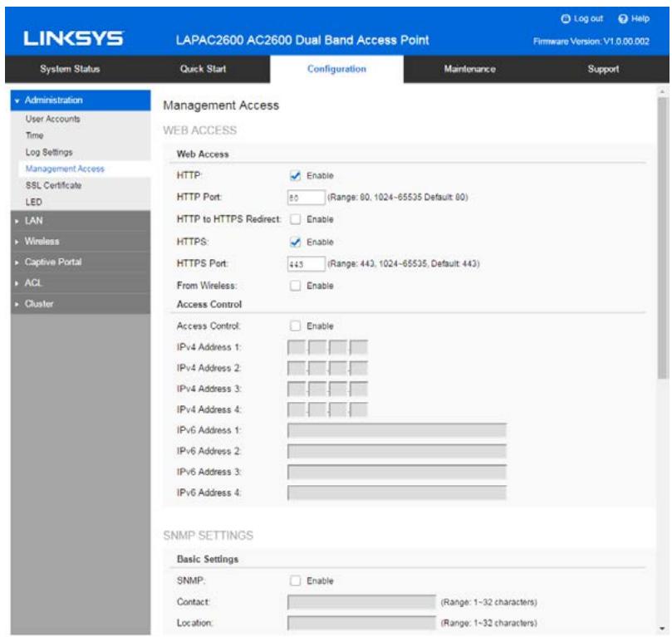Click the Linksys logo
This screenshot has width=672, height=637.
click(x=73, y=38)
